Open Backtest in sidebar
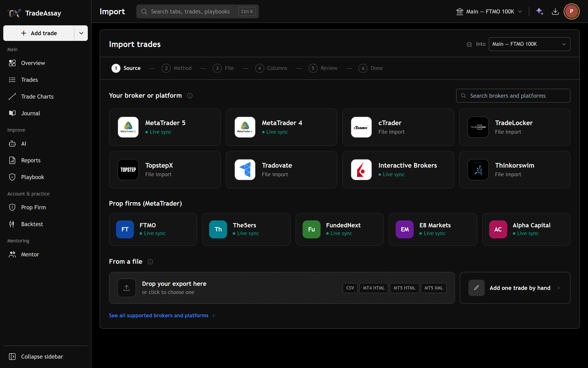Image resolution: width=588 pixels, height=368 pixels. coord(46,224)
